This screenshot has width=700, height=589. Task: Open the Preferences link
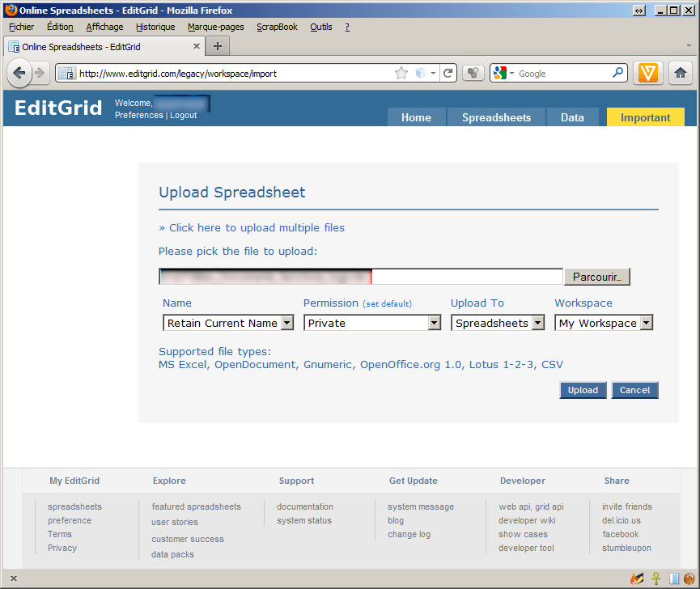[x=139, y=115]
